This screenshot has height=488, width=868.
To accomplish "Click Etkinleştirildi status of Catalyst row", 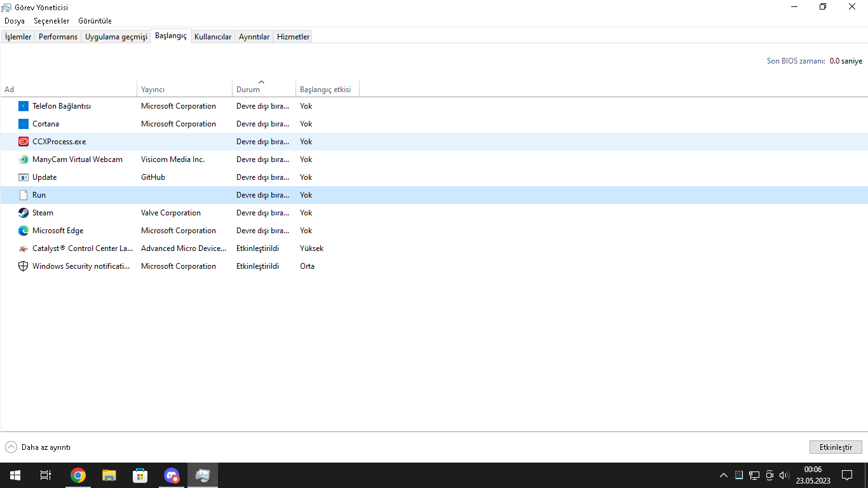I will click(x=257, y=248).
